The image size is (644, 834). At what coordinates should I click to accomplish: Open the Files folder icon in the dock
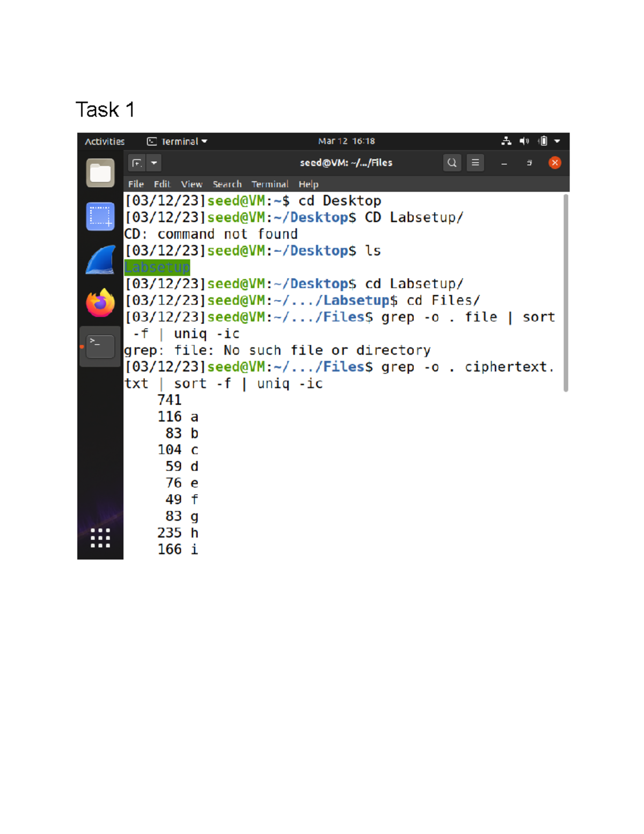click(100, 172)
